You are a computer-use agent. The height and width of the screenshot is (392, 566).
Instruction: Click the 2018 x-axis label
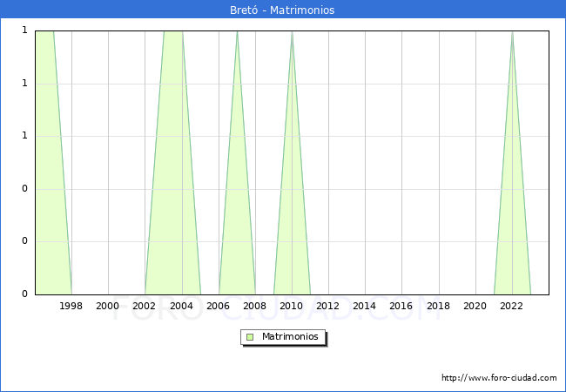click(x=439, y=306)
